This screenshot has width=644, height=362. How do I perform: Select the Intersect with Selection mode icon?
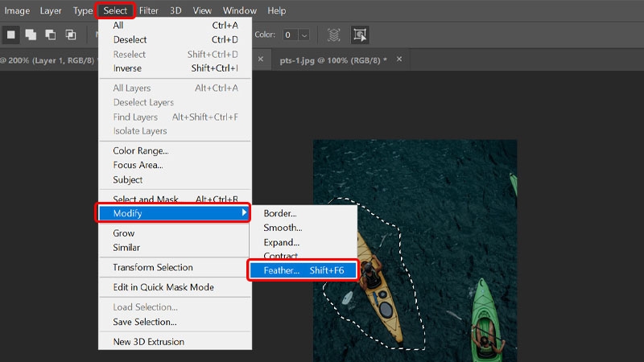tap(71, 35)
